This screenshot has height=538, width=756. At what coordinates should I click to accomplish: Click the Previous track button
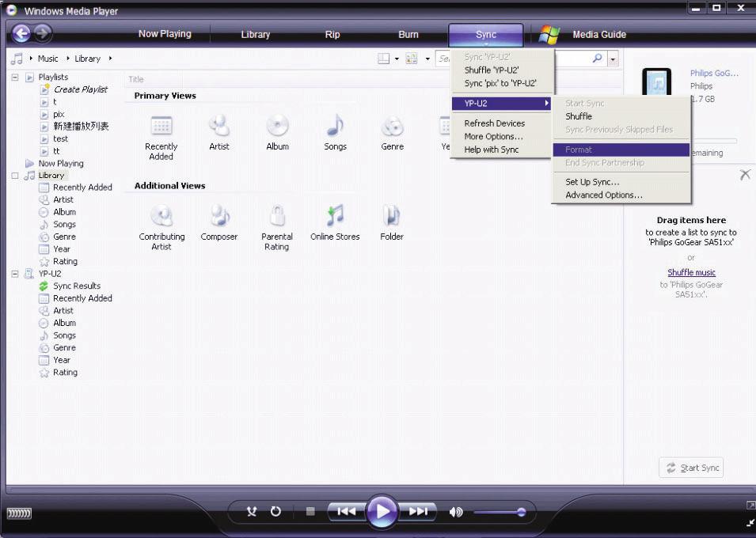point(346,511)
